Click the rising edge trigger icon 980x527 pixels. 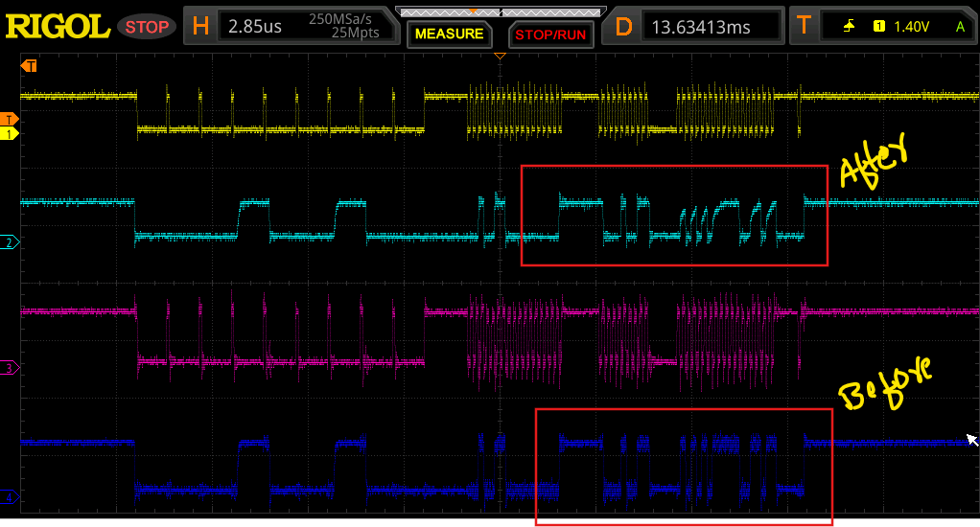pyautogui.click(x=849, y=26)
